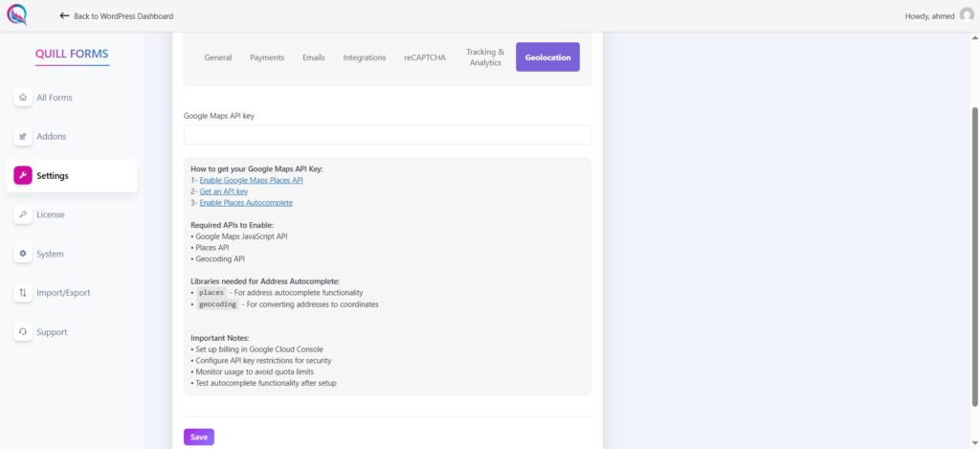This screenshot has height=449, width=980.
Task: Click 'Set up billing in Google Cloud Console'
Action: [258, 349]
